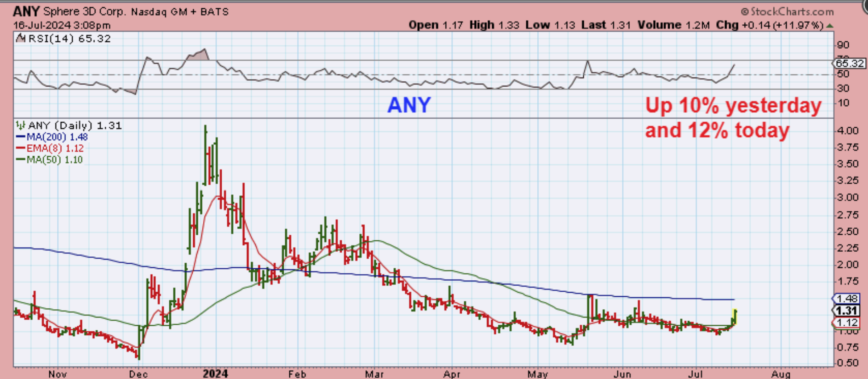This screenshot has height=379, width=868.
Task: Click the Nov month label
Action: (x=57, y=374)
